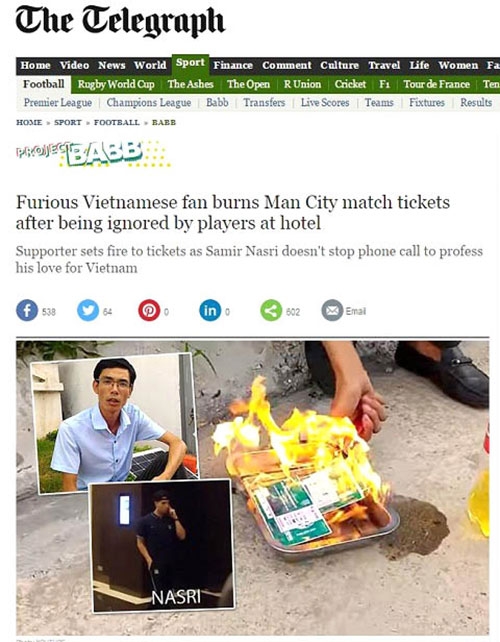This screenshot has height=642, width=500.
Task: Click FOOTBALL in breadcrumb trail
Action: (117, 122)
